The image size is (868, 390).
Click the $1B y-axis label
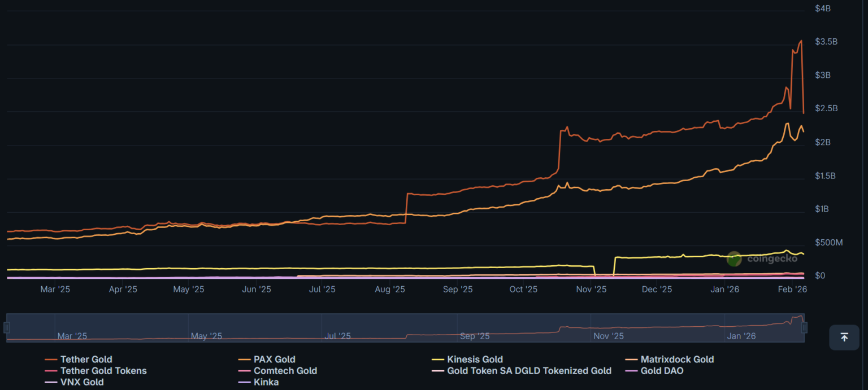click(x=823, y=209)
